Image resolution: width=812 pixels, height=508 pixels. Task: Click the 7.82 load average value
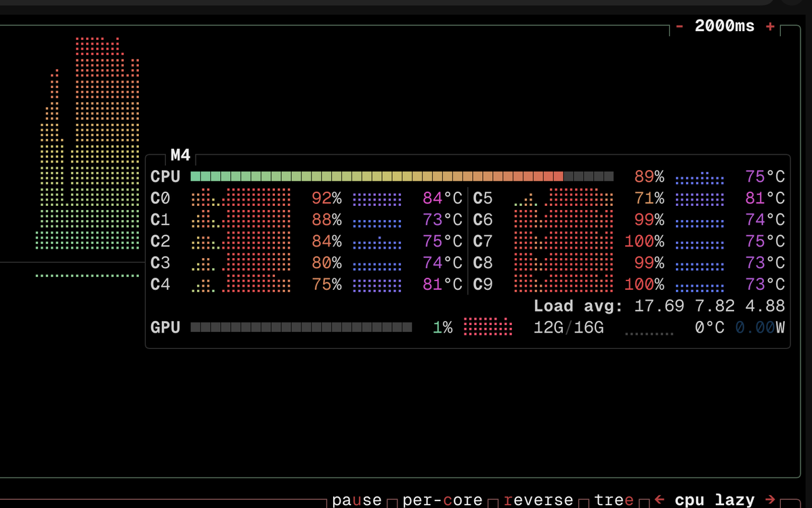click(x=714, y=306)
